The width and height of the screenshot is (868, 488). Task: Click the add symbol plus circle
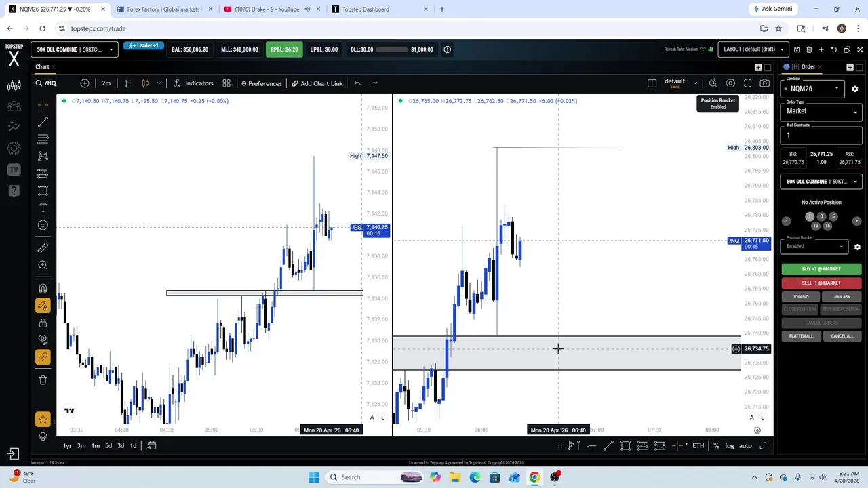(85, 83)
